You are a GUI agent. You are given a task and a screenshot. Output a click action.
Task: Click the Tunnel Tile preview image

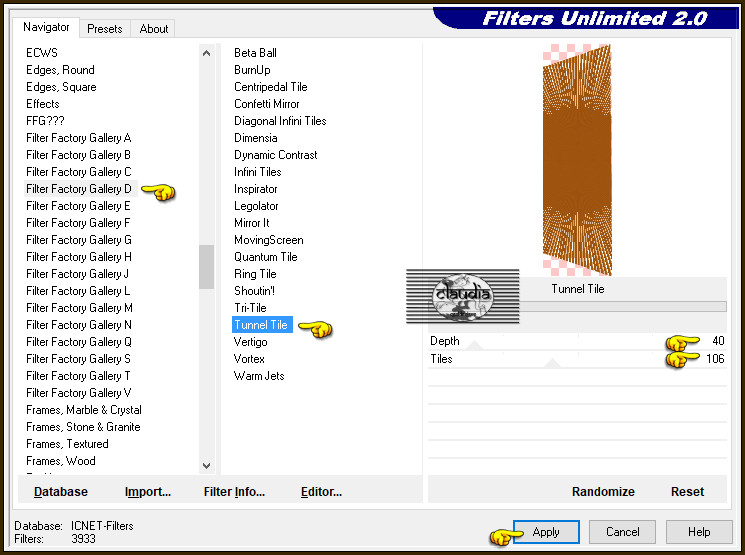[577, 160]
